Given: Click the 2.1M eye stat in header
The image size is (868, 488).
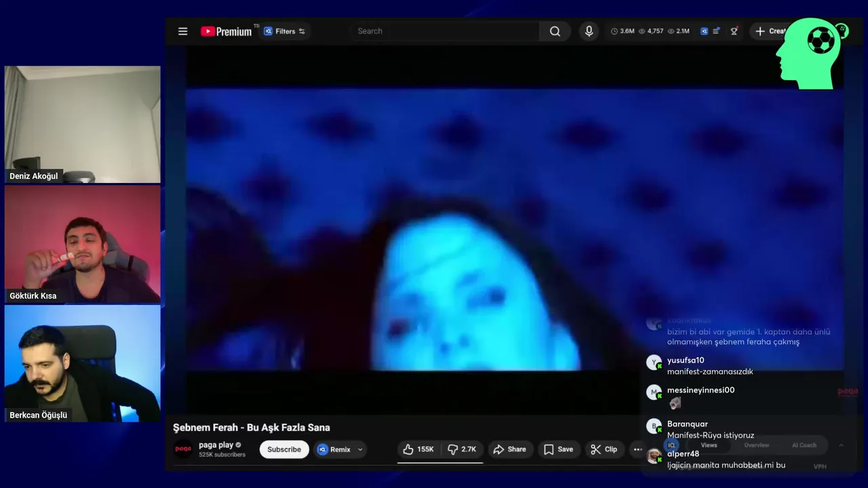Looking at the screenshot, I should pyautogui.click(x=678, y=31).
